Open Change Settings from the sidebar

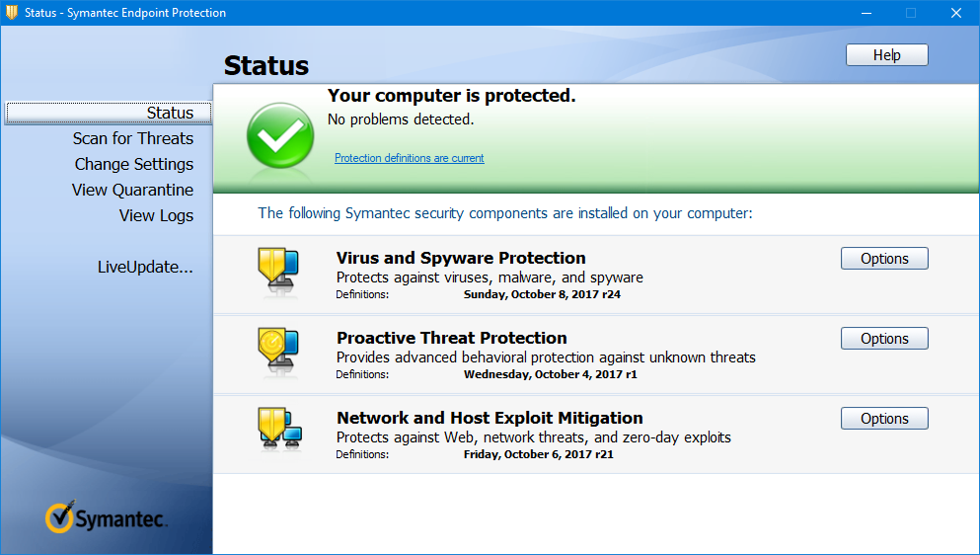point(134,164)
